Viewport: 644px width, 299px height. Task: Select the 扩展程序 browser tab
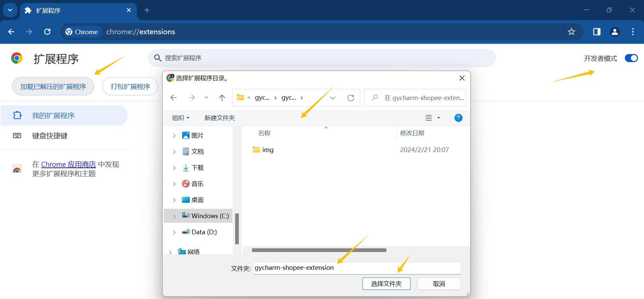(x=78, y=10)
